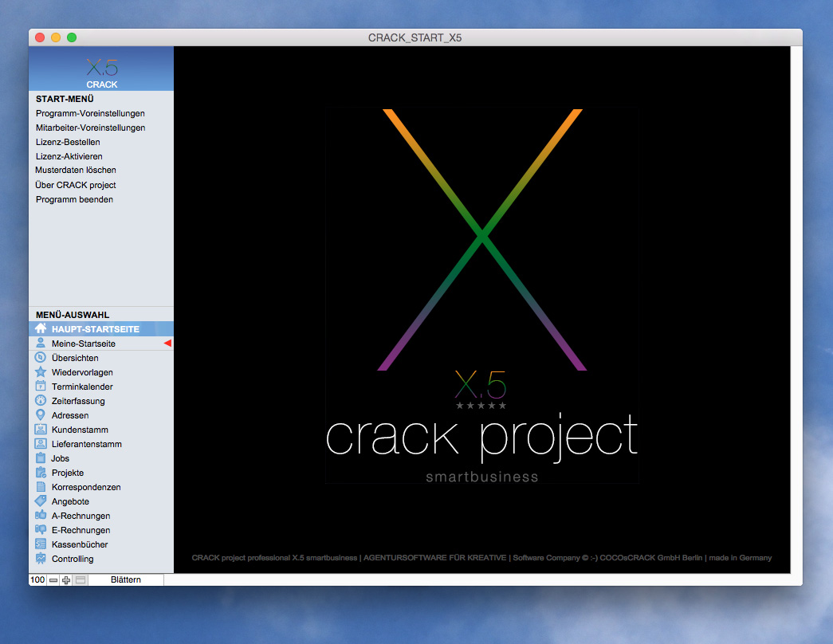Open Zeiterfassung using the clock icon

pyautogui.click(x=41, y=401)
